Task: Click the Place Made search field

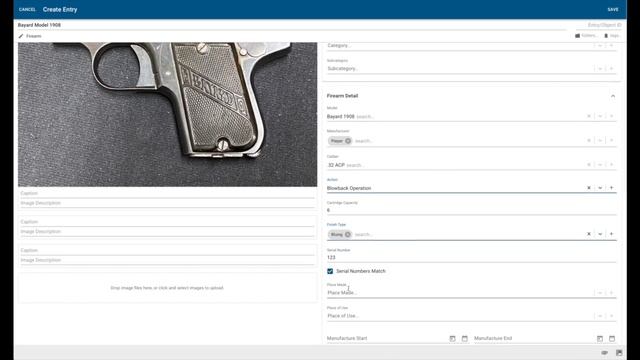Action: 459,293
